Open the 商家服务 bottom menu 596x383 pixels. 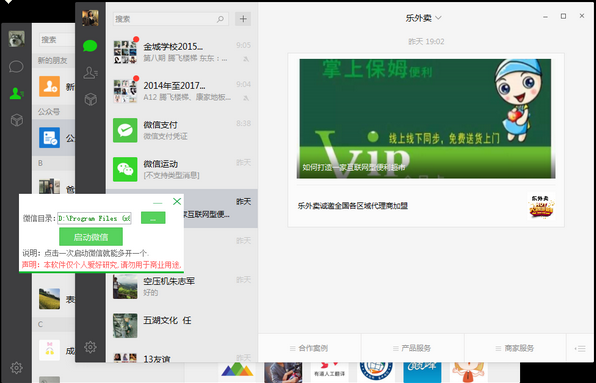pyautogui.click(x=515, y=348)
